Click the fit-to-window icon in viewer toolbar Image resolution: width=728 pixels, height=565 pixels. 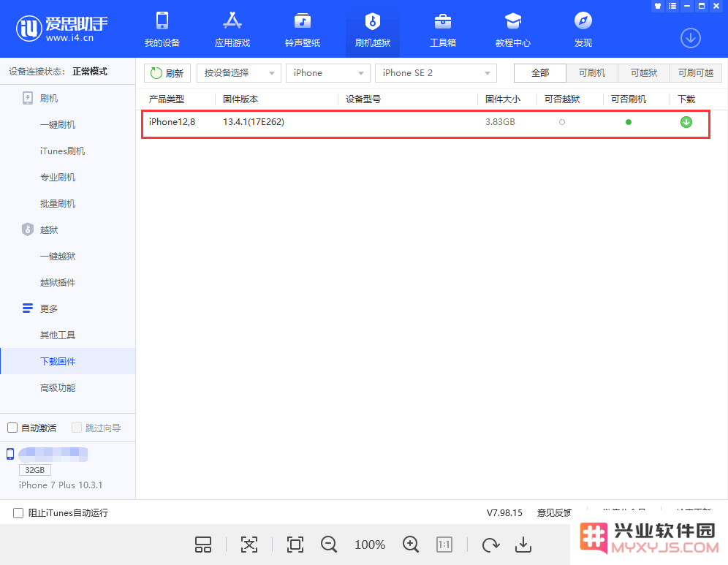(249, 545)
